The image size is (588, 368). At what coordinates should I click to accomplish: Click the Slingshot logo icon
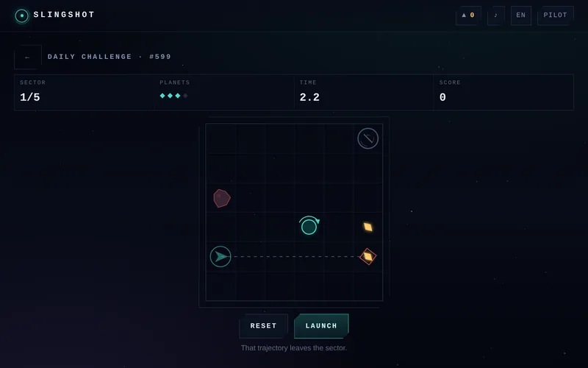(x=22, y=15)
